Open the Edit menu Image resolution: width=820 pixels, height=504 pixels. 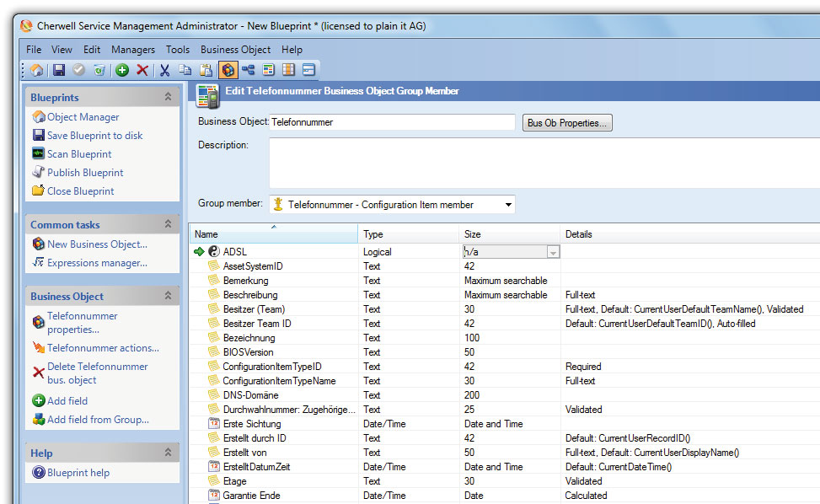coord(92,50)
